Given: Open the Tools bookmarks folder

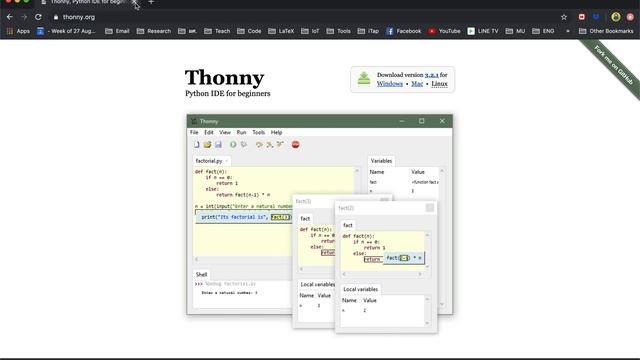Looking at the screenshot, I should (x=339, y=31).
